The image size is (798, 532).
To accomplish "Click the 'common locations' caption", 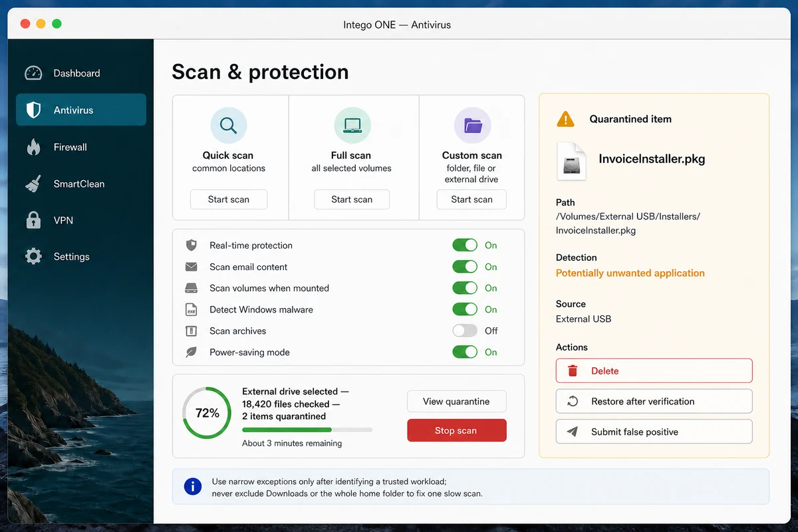I will (x=229, y=168).
